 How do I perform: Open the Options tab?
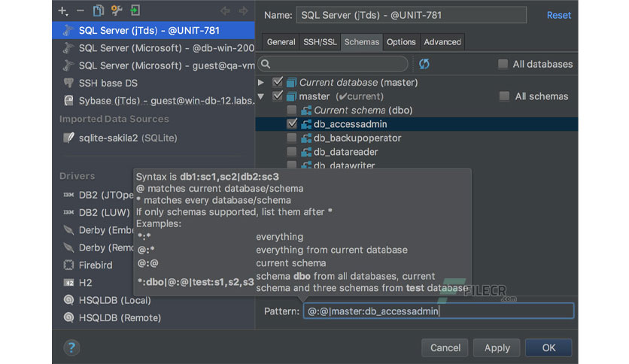(401, 42)
